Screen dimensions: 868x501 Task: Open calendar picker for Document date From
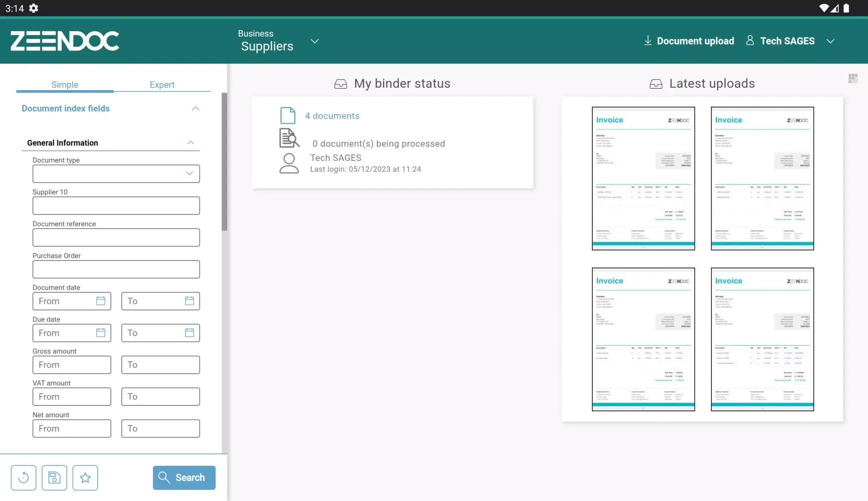pos(101,301)
